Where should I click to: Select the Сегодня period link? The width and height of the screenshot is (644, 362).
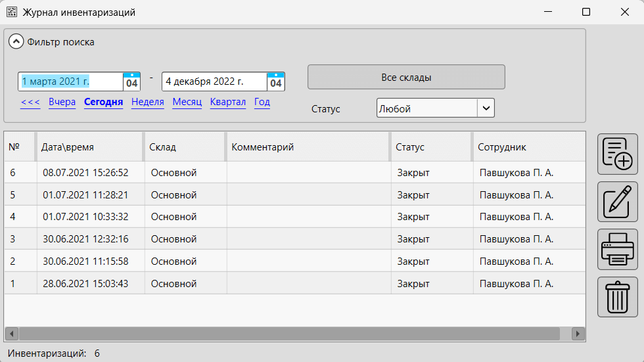(103, 102)
